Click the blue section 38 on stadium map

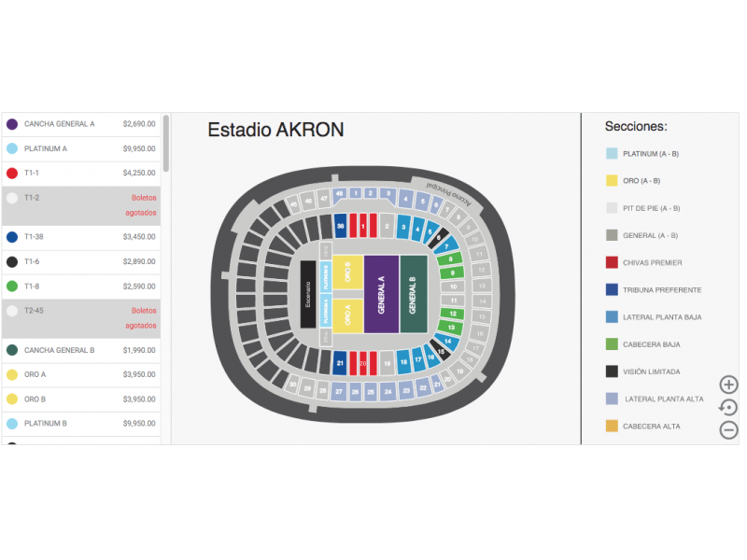[340, 226]
